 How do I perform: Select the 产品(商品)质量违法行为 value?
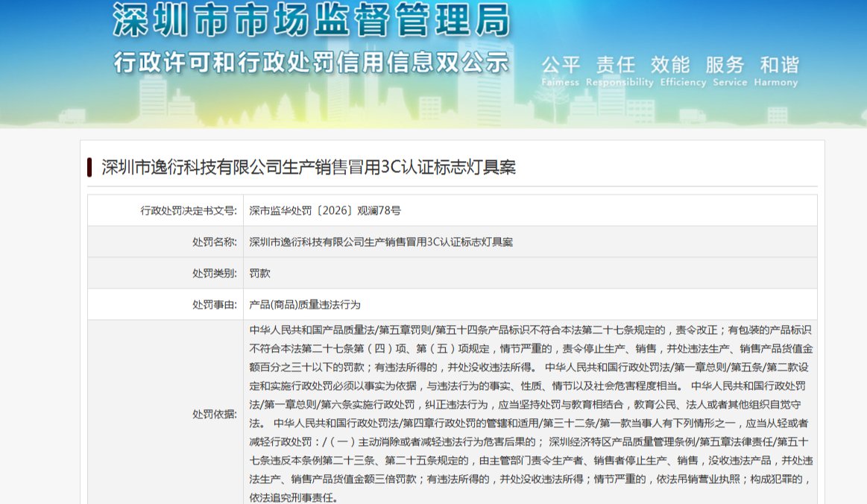coord(305,304)
